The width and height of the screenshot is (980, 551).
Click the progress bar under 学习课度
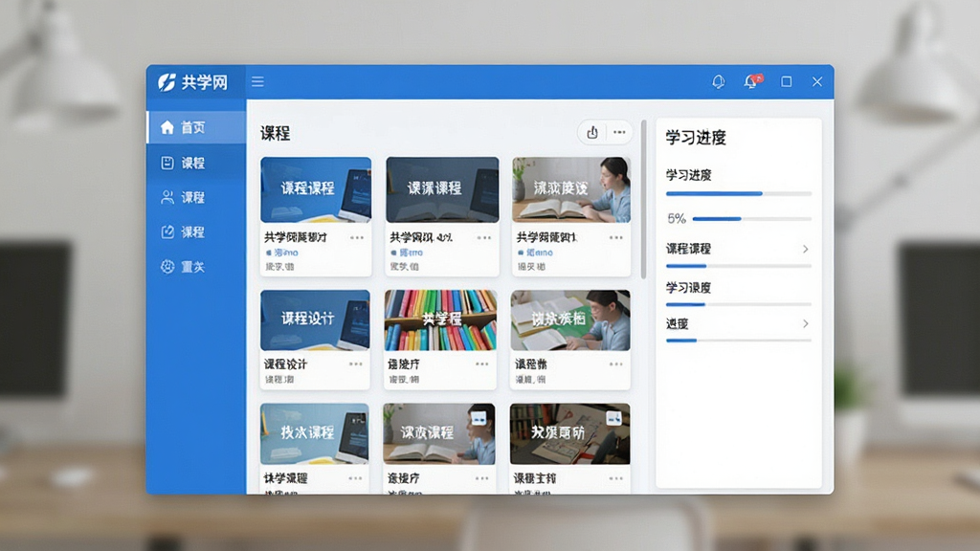point(739,304)
